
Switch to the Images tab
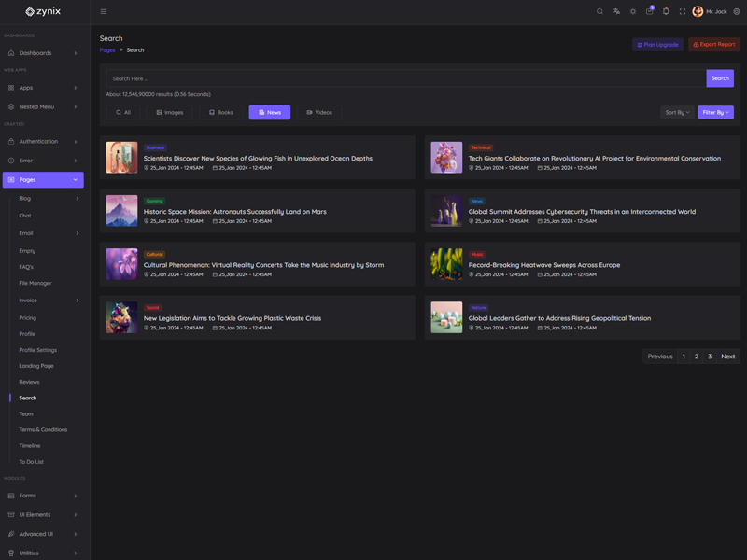[x=169, y=112]
